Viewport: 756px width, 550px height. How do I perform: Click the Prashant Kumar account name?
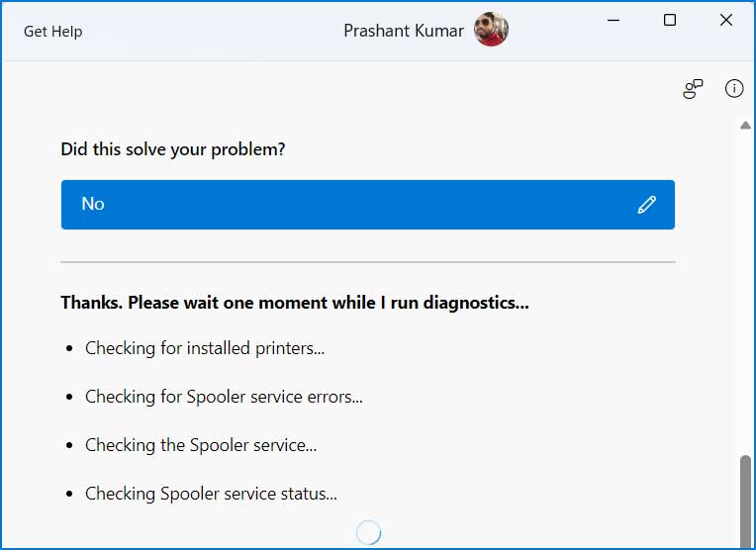pyautogui.click(x=404, y=31)
